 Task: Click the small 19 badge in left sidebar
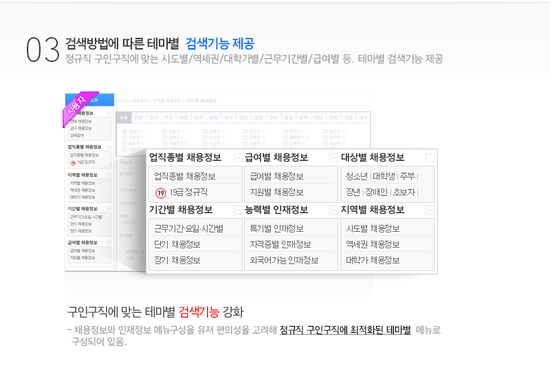pyautogui.click(x=73, y=163)
